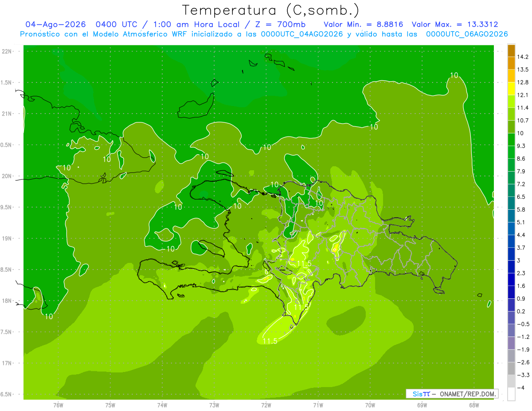Viewport: 532px width, 411px height.
Task: Click the 71W longitude axis label
Action: pos(318,405)
